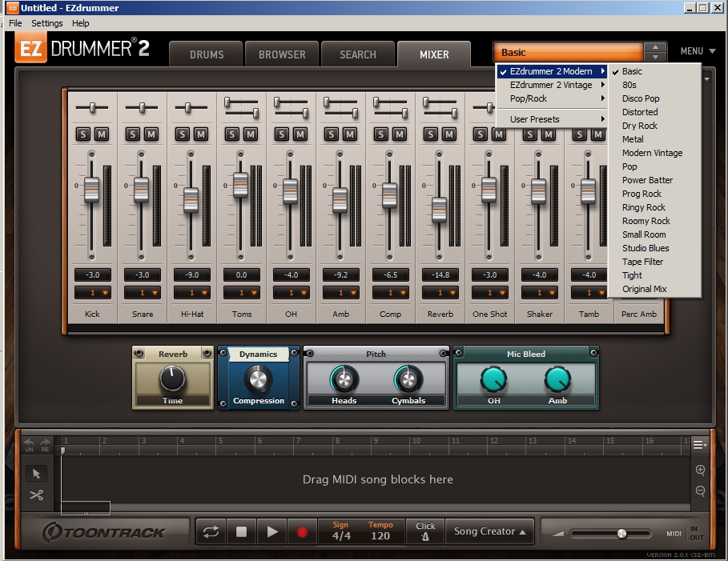The height and width of the screenshot is (561, 728).
Task: Toggle the metronome Click button
Action: coord(425,531)
